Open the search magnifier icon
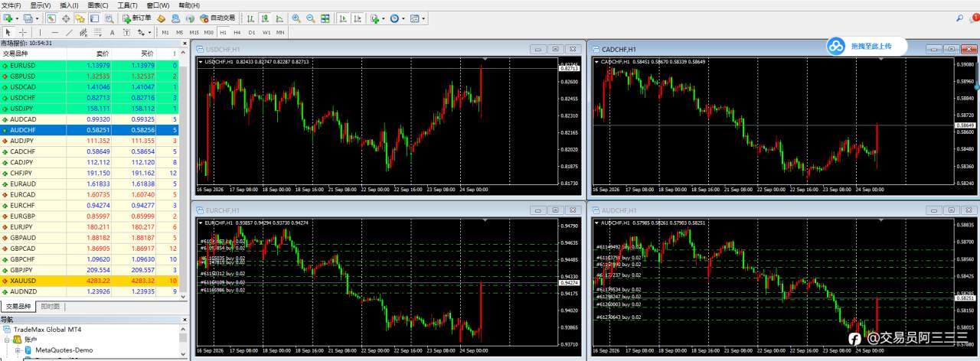 [x=960, y=18]
